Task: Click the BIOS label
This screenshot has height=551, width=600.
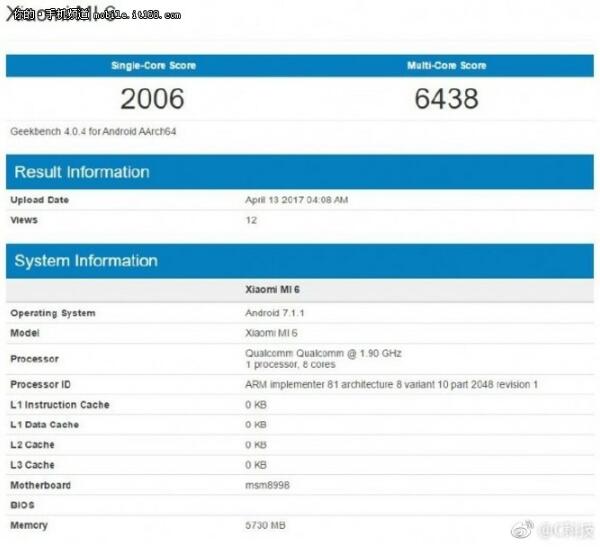Action: pos(22,505)
